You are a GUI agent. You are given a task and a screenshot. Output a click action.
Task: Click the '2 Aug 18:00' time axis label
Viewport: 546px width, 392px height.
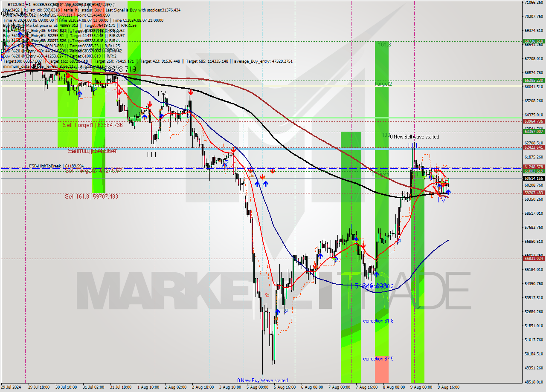coord(203,387)
